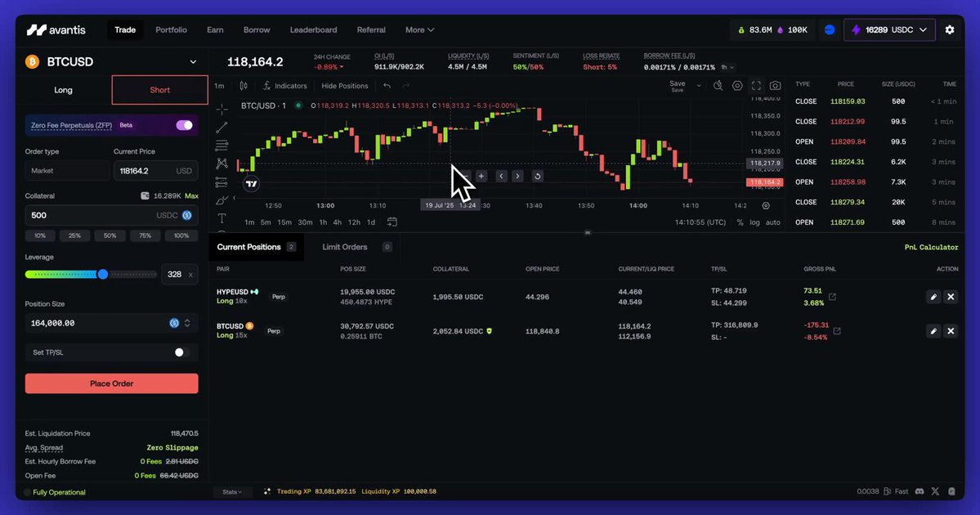The height and width of the screenshot is (515, 980).
Task: Open the settings gear in top bar
Action: pos(950,29)
